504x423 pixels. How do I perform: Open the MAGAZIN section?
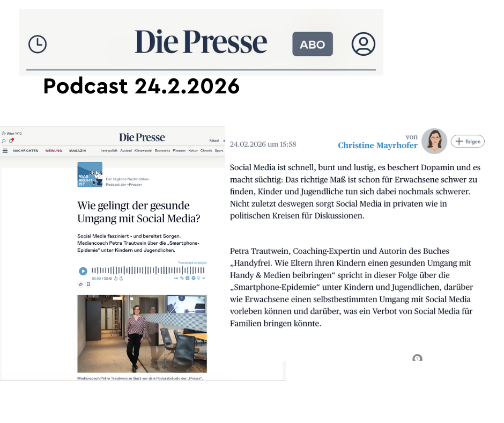[x=77, y=151]
